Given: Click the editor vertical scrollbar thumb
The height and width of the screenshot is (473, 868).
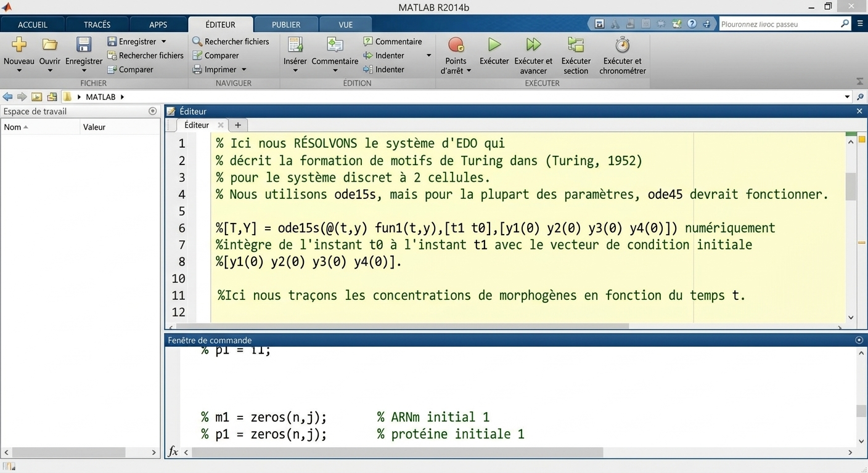Looking at the screenshot, I should [x=851, y=186].
